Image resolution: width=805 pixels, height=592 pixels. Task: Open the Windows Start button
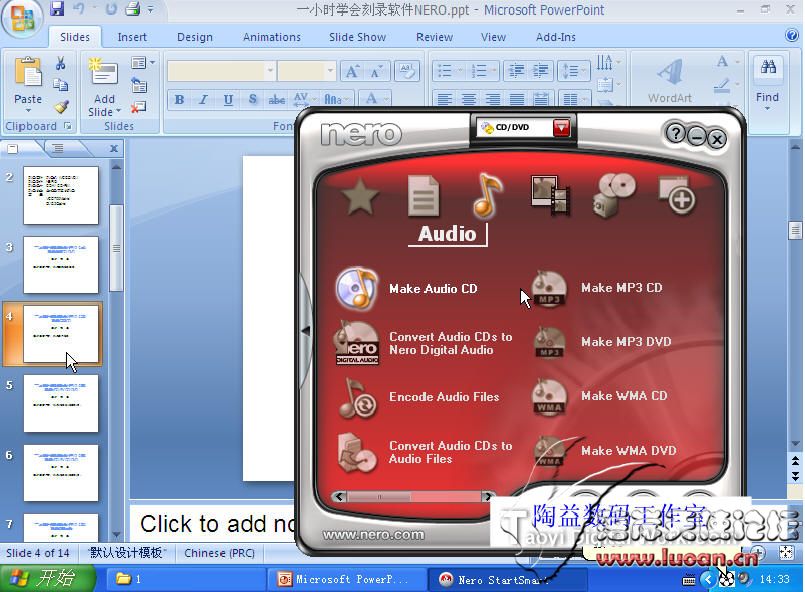point(47,579)
